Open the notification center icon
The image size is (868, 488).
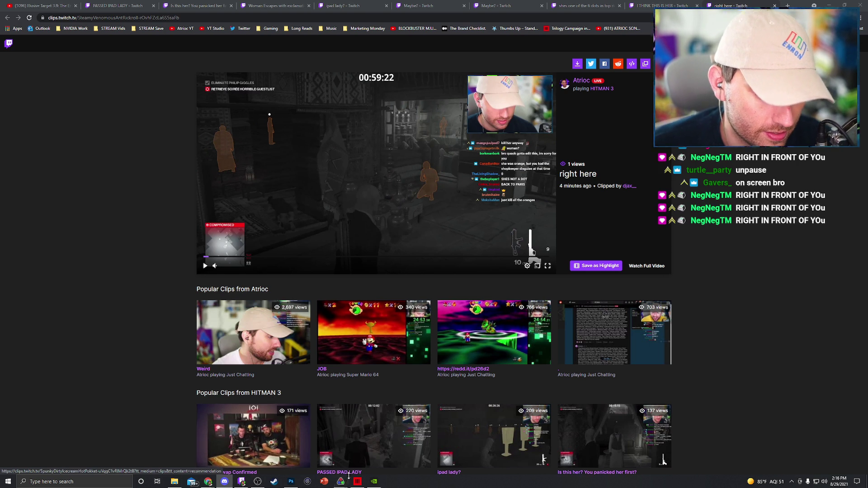(x=857, y=481)
